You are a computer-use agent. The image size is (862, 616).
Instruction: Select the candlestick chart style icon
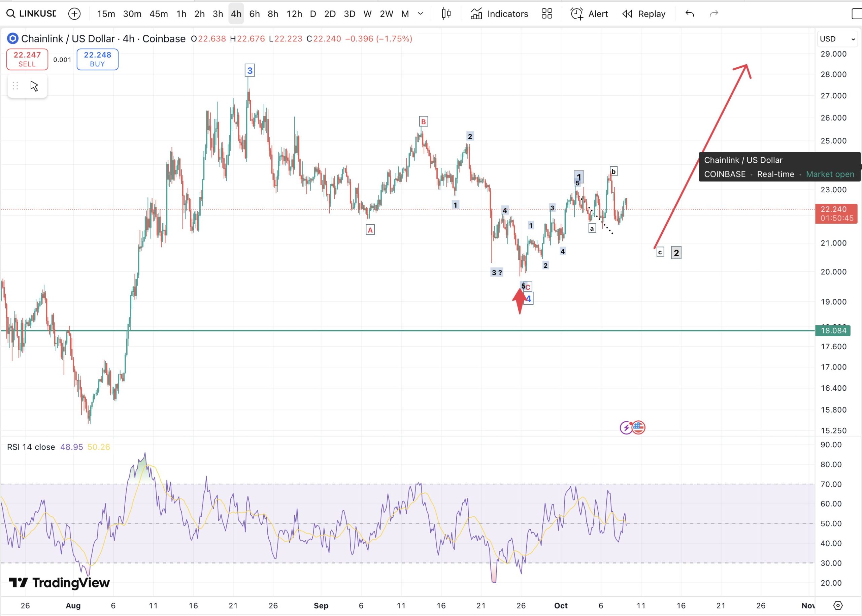click(x=446, y=14)
